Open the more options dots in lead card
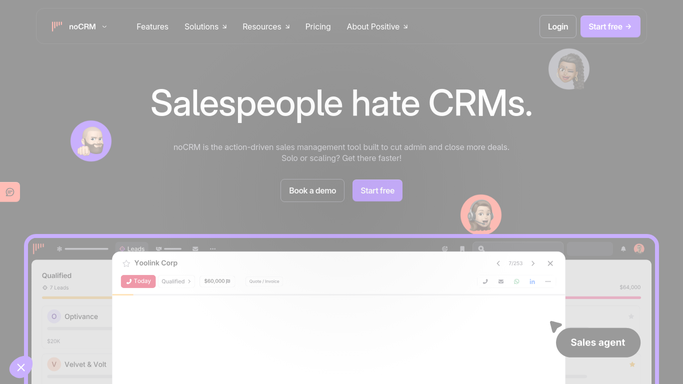Image resolution: width=683 pixels, height=384 pixels. (548, 282)
